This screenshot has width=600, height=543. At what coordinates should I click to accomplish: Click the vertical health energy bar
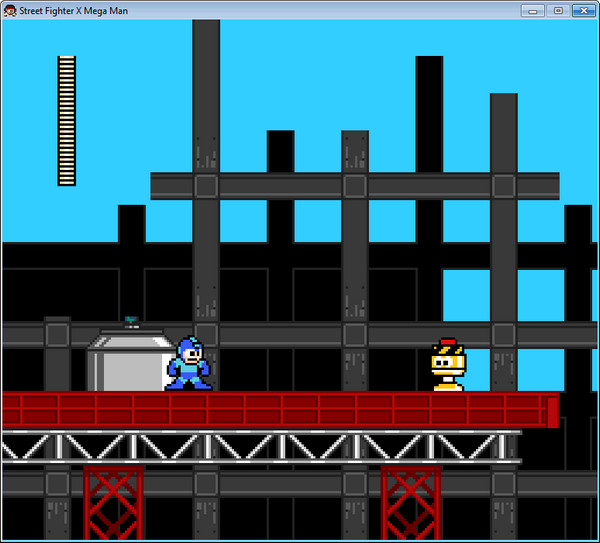click(67, 121)
